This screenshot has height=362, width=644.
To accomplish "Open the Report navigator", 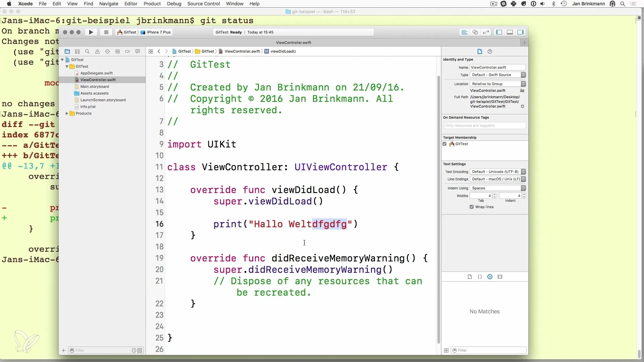I will point(138,51).
